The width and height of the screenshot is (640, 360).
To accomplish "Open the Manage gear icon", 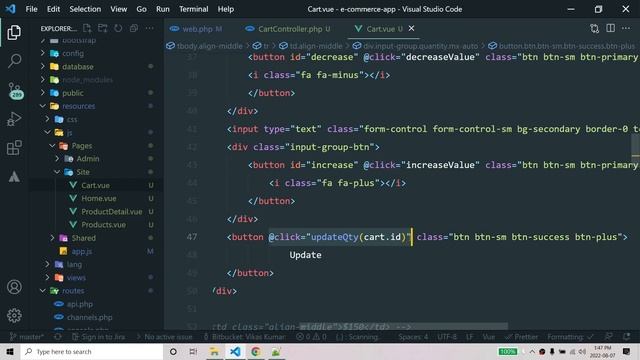I will tap(14, 315).
